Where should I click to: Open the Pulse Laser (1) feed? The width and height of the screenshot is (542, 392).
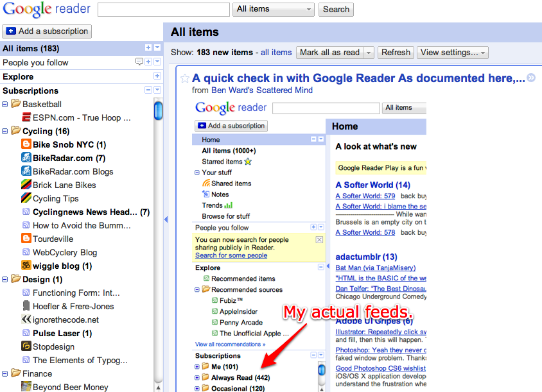point(62,333)
